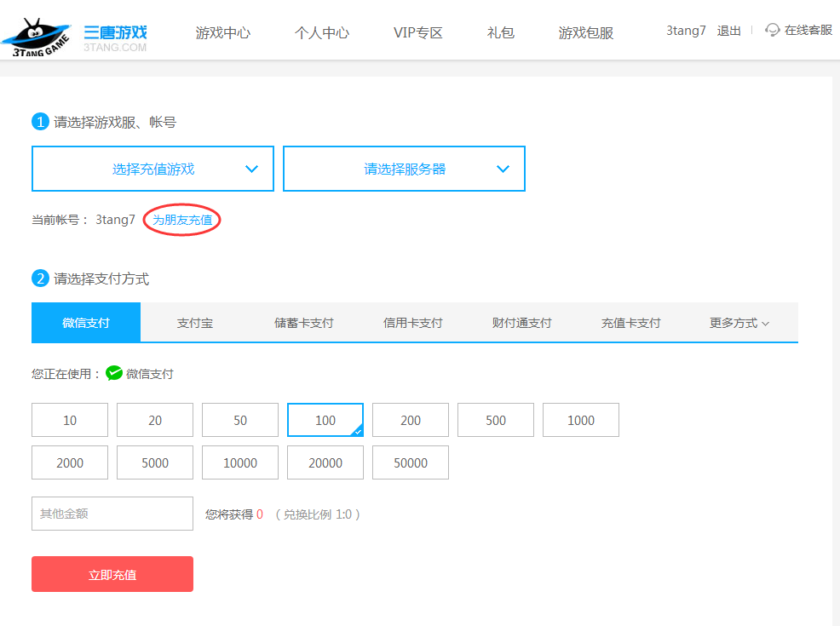The image size is (840, 626).
Task: Expand the 更多方式 payment options
Action: pos(739,323)
